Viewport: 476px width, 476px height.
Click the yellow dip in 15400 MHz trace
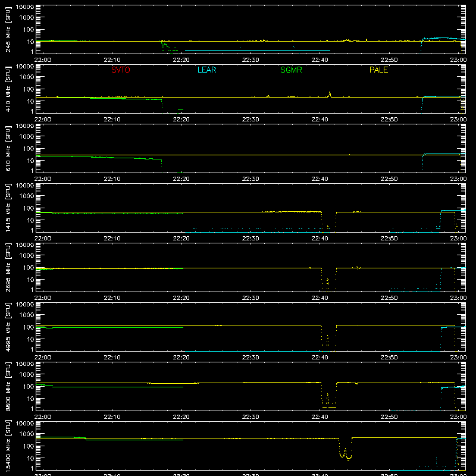click(345, 449)
